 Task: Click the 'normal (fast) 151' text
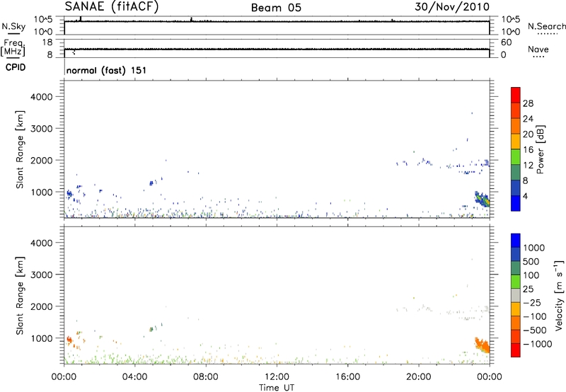tap(107, 70)
